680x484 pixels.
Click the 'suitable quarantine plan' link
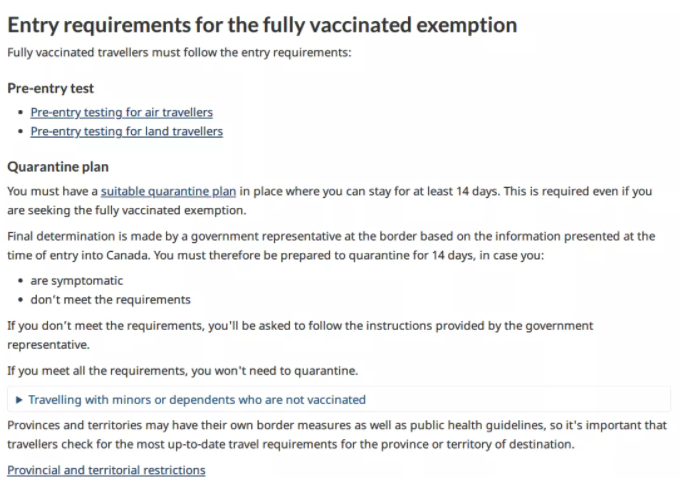167,190
